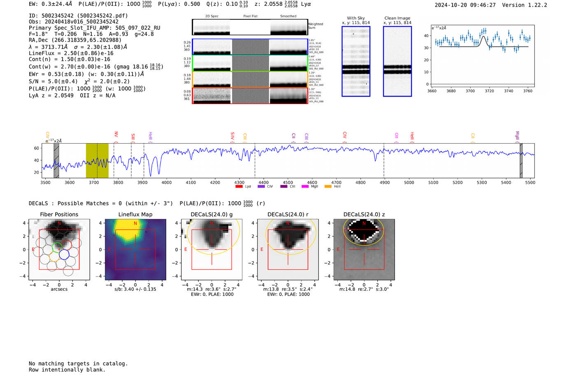The image size is (576, 392).
Task: Click the red Lyα legend swatch
Action: (239, 186)
